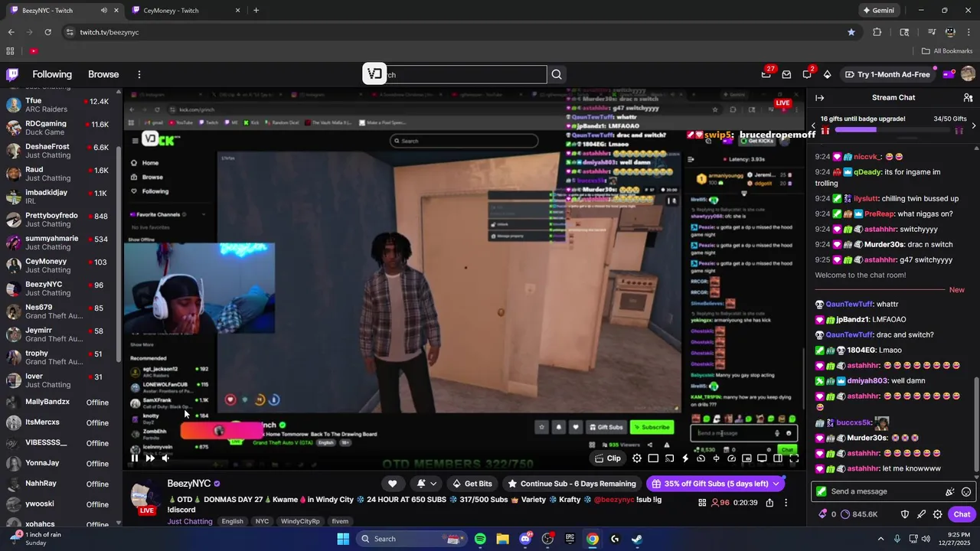Viewport: 980px width, 551px height.
Task: Open the green sword chat identity badge
Action: (822, 491)
